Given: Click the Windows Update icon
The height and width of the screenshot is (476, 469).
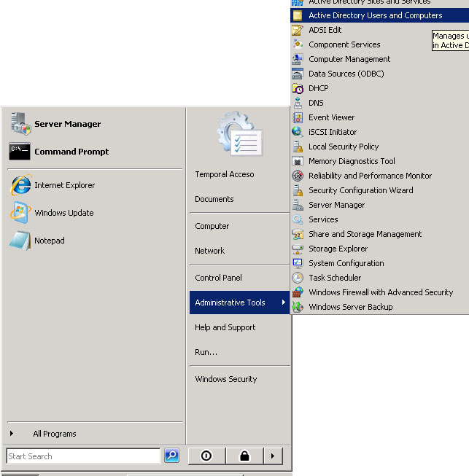Looking at the screenshot, I should click(x=20, y=212).
